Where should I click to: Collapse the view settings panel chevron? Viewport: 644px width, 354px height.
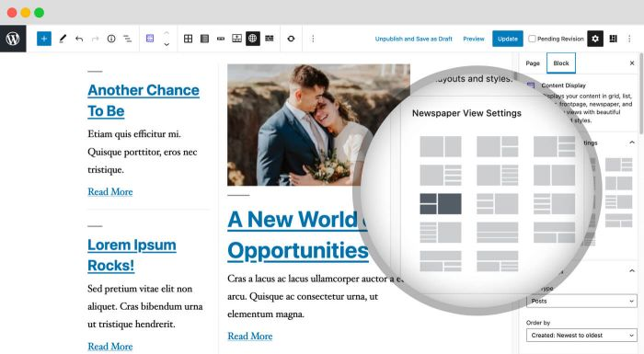(632, 143)
